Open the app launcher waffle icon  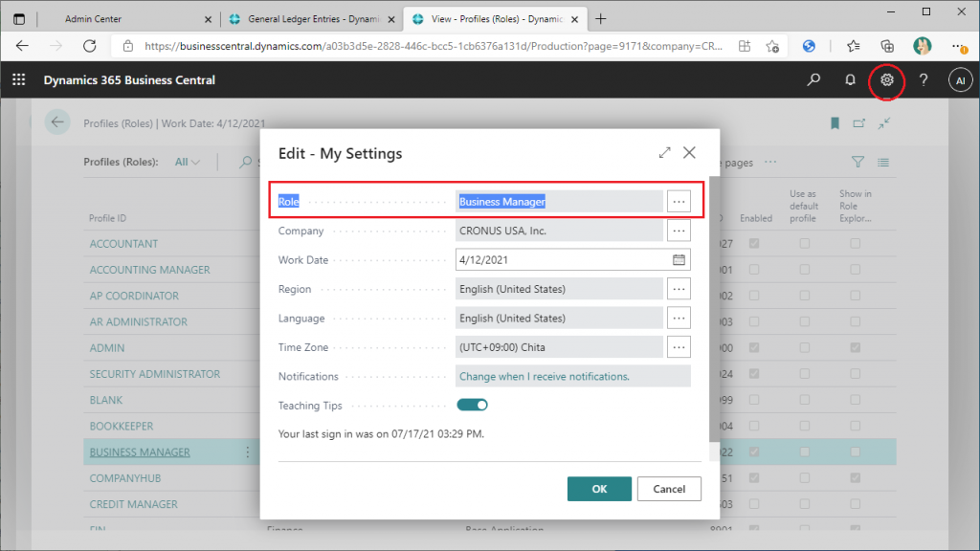click(x=19, y=80)
